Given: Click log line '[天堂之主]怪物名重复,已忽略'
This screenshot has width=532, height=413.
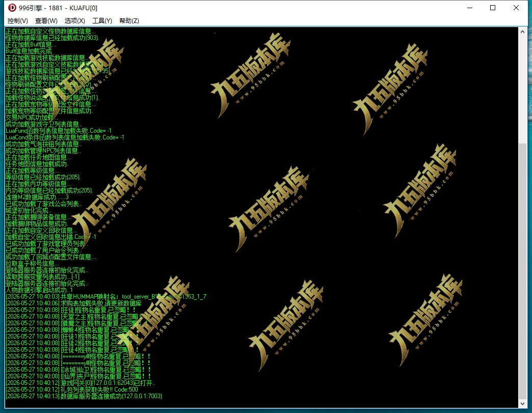Looking at the screenshot, I should tap(77, 317).
